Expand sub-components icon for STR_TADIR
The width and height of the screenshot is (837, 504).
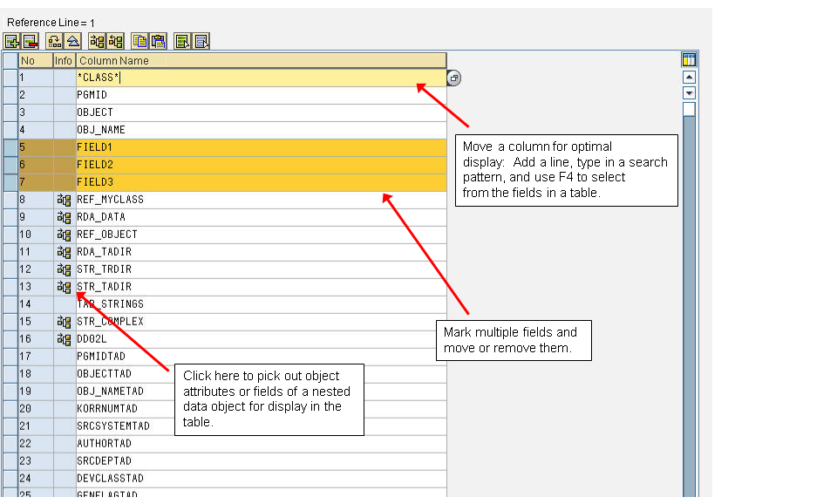64,287
